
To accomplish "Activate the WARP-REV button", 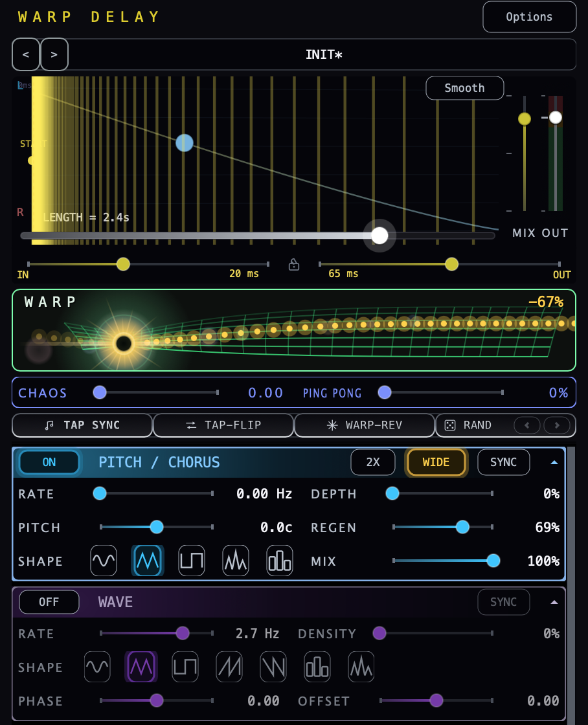I will (365, 425).
